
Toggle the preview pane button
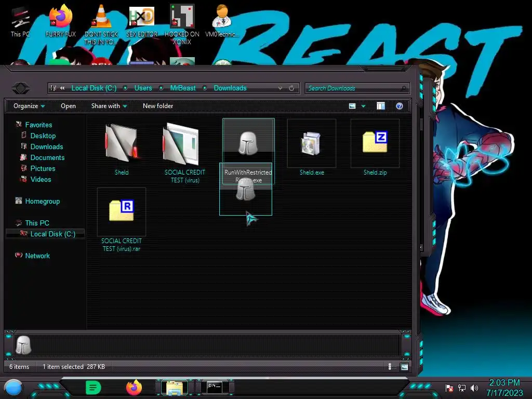coord(381,106)
